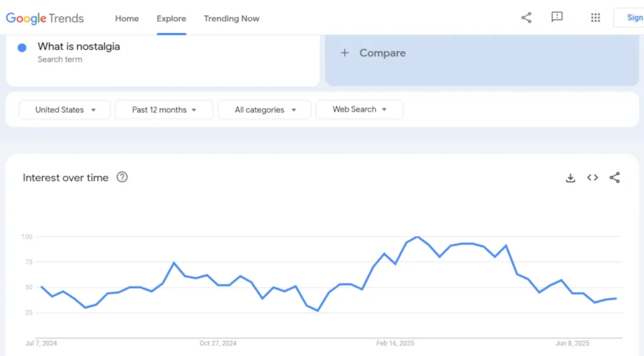The width and height of the screenshot is (644, 356).
Task: Share the Interest over time chart
Action: click(x=614, y=177)
